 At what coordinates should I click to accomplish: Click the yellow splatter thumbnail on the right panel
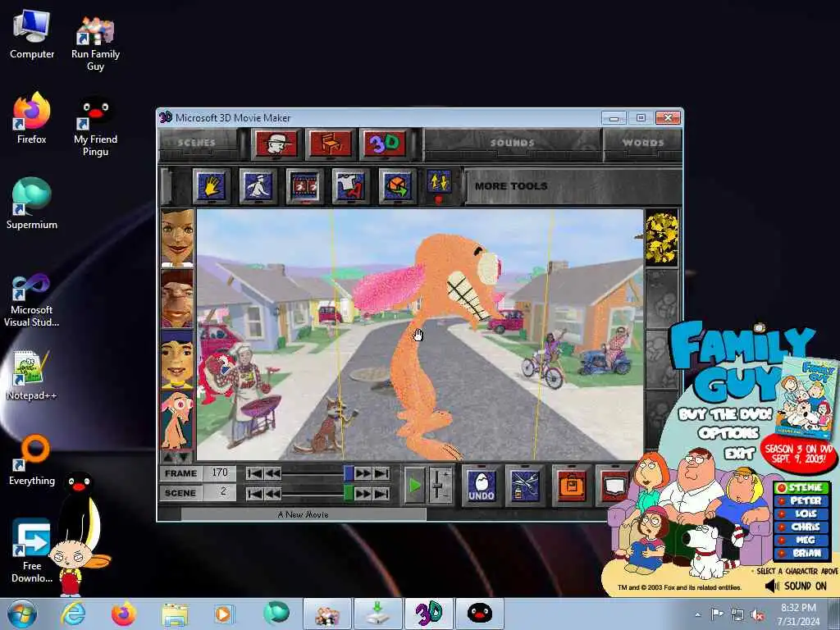coord(662,238)
